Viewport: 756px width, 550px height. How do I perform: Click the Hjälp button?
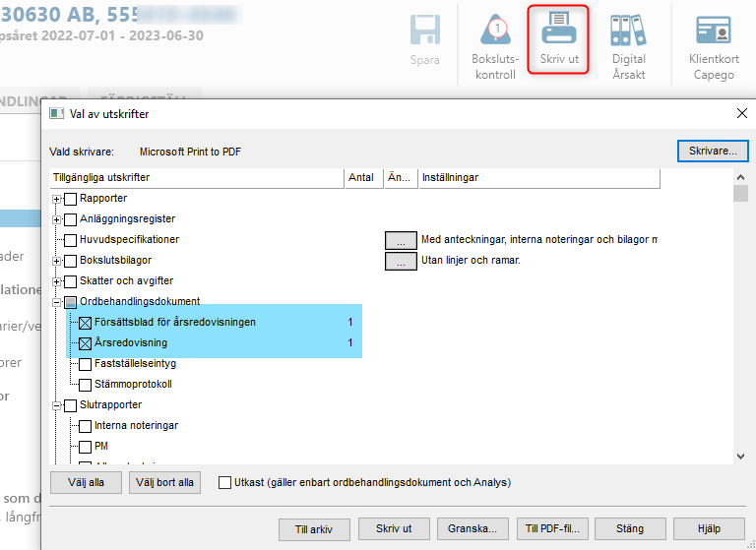(709, 528)
